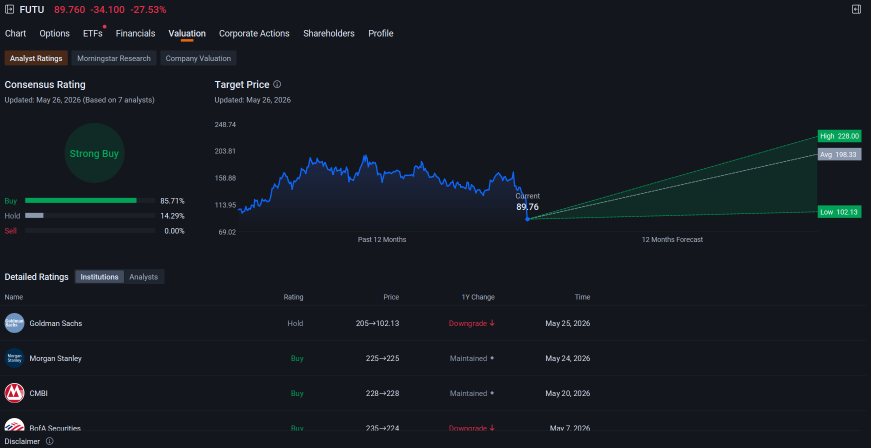Click the Goldman Sachs Downgrade label
This screenshot has height=448, width=871.
pos(472,323)
